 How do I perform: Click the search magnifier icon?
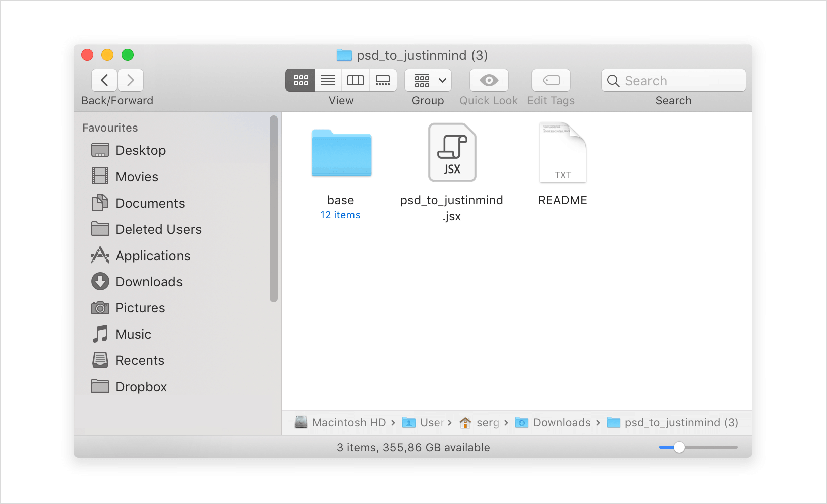tap(613, 81)
